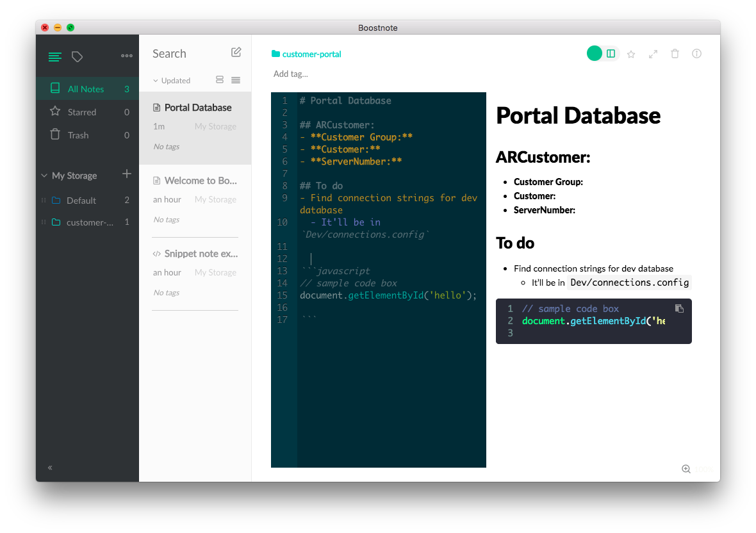Viewport: 756px width, 533px height.
Task: Switch note list to compressed view
Action: point(236,80)
